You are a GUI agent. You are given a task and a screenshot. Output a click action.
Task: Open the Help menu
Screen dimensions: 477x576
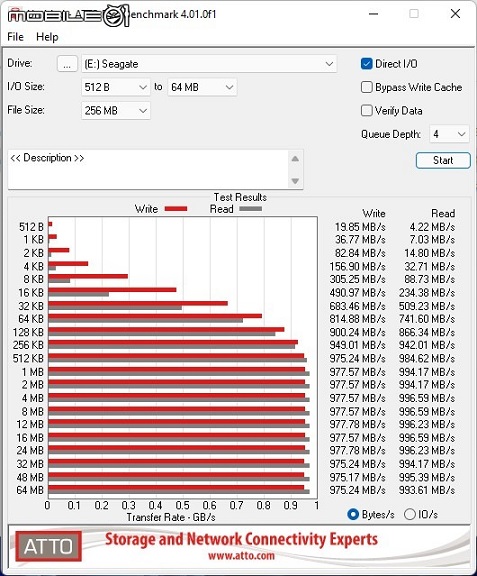[47, 37]
